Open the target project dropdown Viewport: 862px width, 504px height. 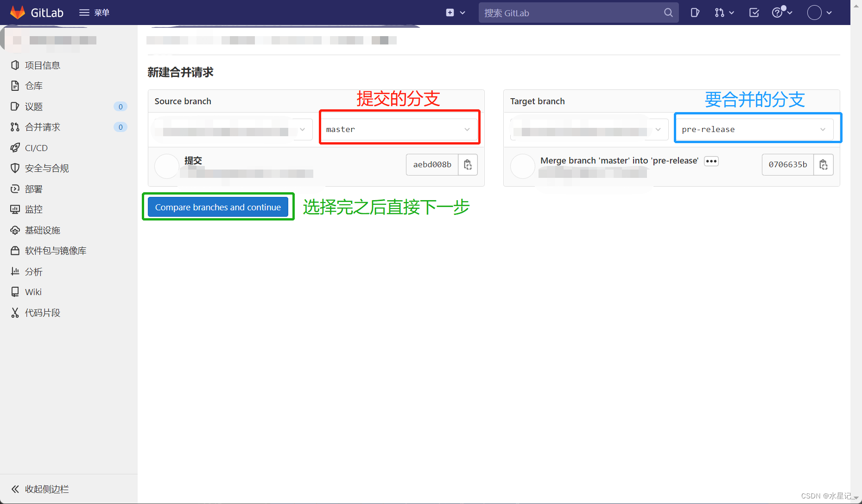click(x=589, y=129)
